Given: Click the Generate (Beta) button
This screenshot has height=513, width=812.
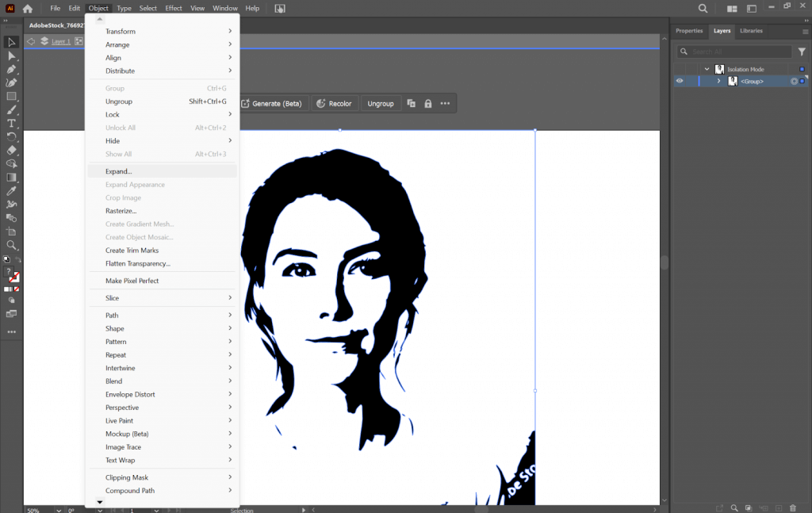Looking at the screenshot, I should (x=272, y=104).
